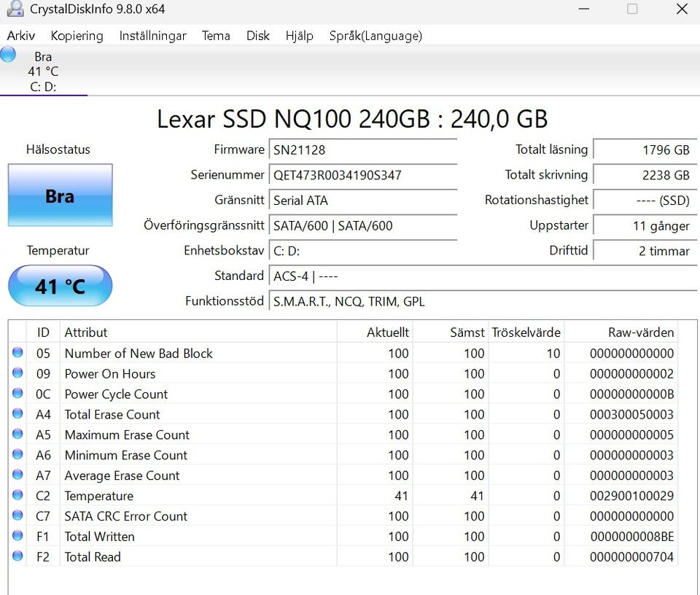This screenshot has height=595, width=700.
Task: Click status dot for Power Cycle Count
Action: pos(17,393)
